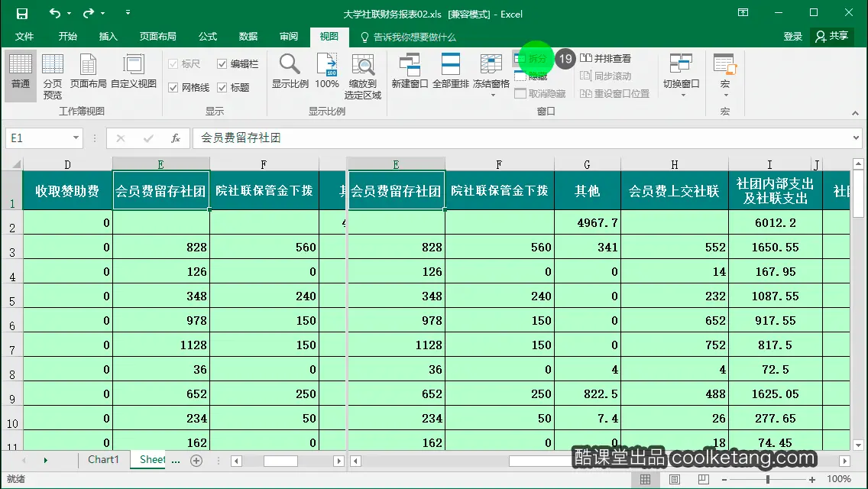Click Normal view icon in status bar
This screenshot has width=868, height=489.
coord(645,479)
